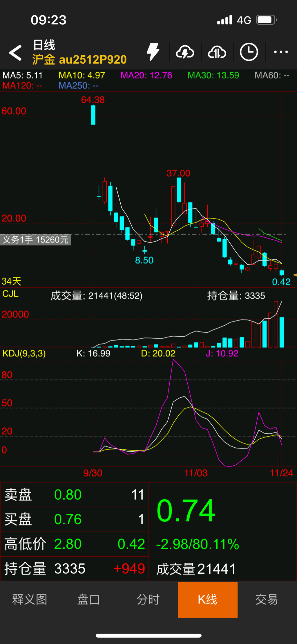Tap the D: 20.02 value
This screenshot has width=297, height=644.
[158, 354]
